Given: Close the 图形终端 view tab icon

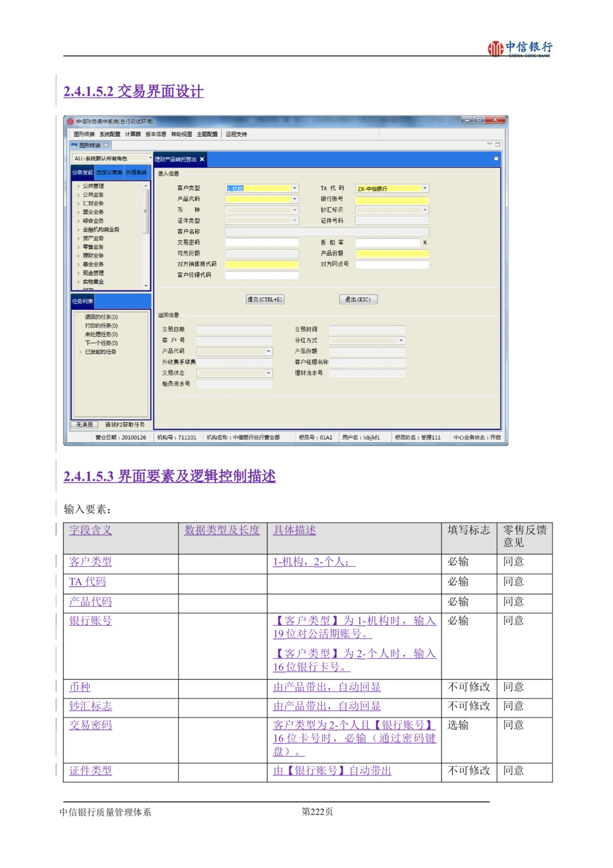Looking at the screenshot, I should pyautogui.click(x=106, y=145).
